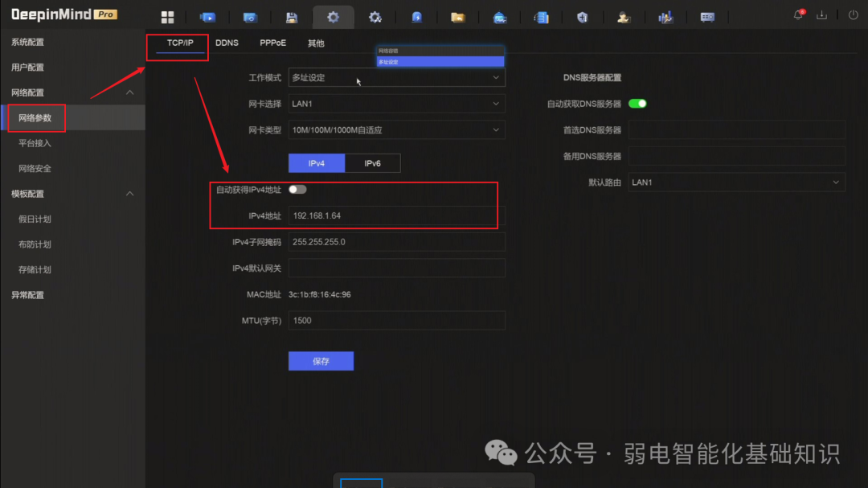Image resolution: width=868 pixels, height=488 pixels.
Task: Switch to the DDNS tab
Action: pyautogui.click(x=227, y=43)
